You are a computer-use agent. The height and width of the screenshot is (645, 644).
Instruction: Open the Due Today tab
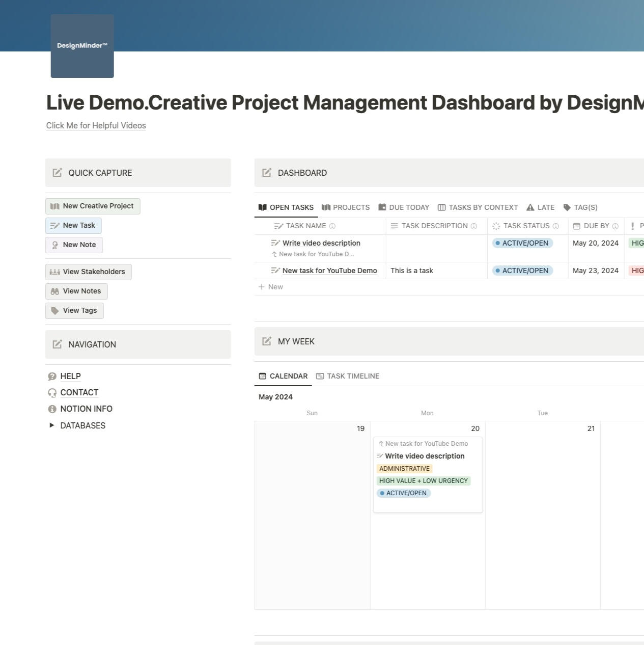pos(404,207)
